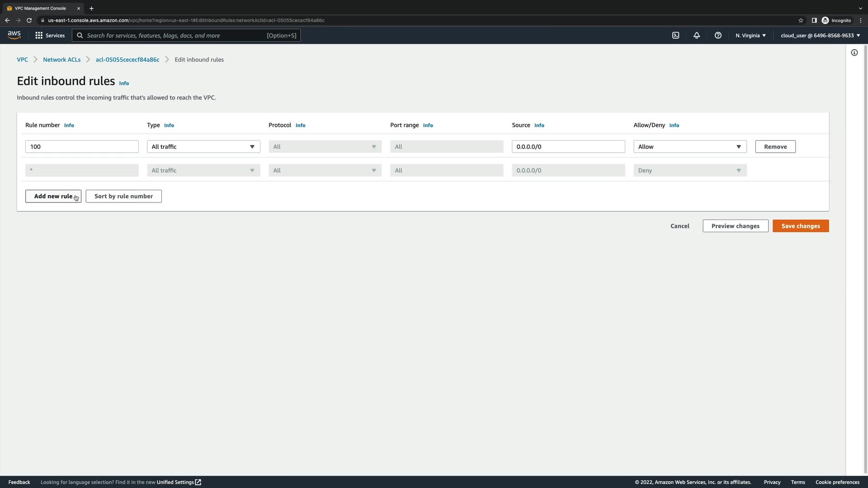This screenshot has width=868, height=488.
Task: Open the VPC Management Console tab
Action: pyautogui.click(x=40, y=8)
